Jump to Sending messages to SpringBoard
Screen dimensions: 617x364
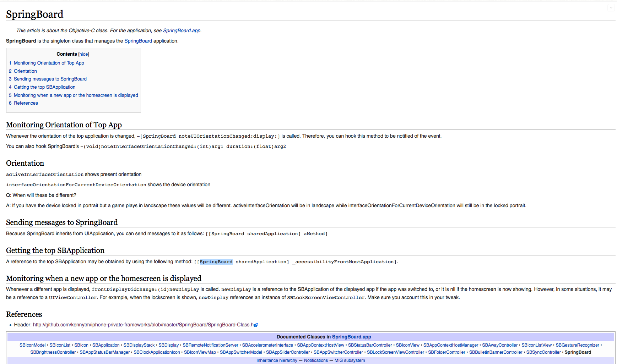click(50, 79)
